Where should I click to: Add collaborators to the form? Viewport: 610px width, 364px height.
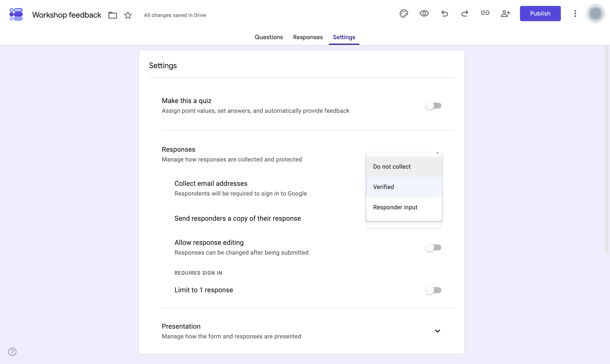point(506,14)
